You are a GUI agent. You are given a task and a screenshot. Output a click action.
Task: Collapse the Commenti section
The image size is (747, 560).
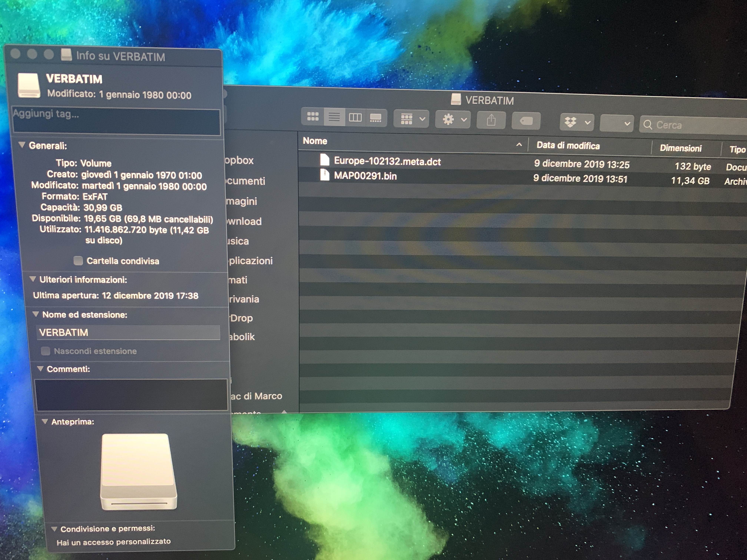tap(41, 368)
